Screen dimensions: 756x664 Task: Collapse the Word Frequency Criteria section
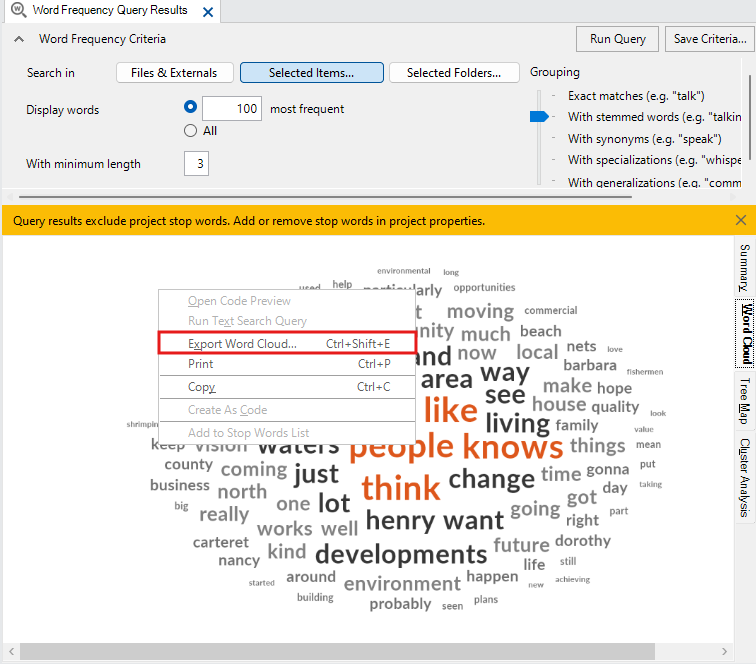coord(19,39)
